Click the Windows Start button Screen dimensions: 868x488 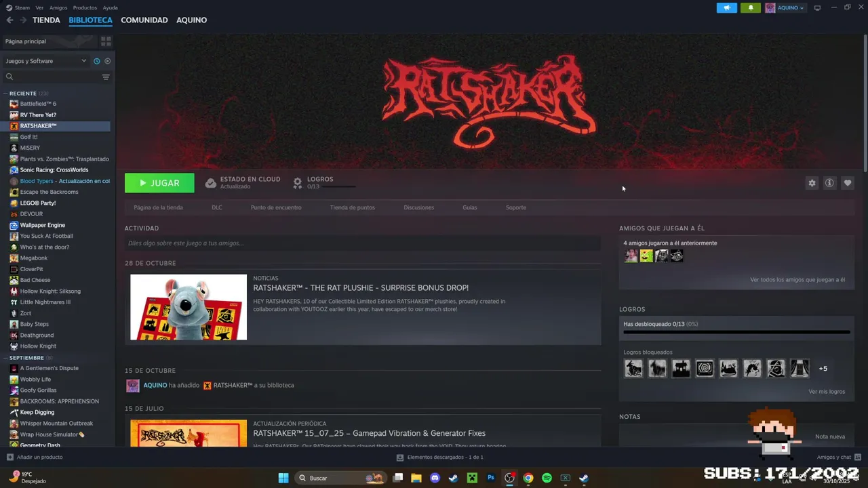283,478
